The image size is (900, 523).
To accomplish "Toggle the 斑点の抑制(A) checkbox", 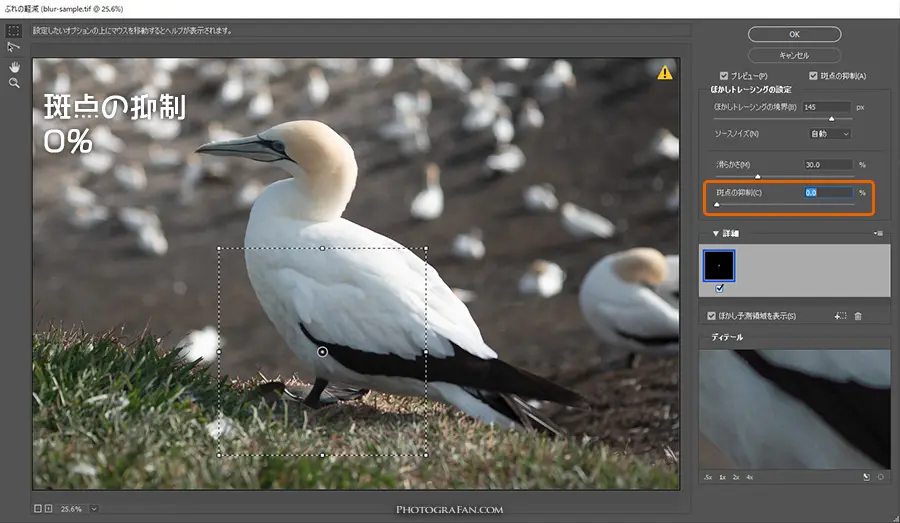I will pos(813,76).
